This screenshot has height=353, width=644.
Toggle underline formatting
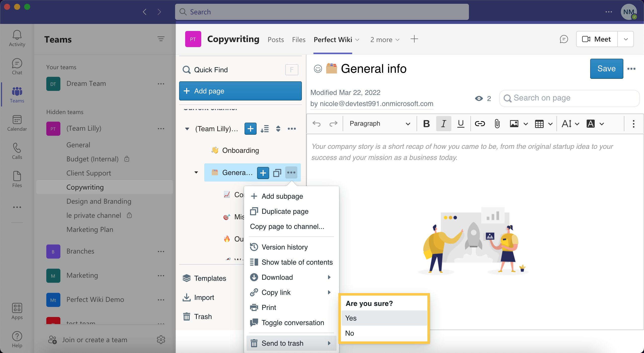(461, 124)
